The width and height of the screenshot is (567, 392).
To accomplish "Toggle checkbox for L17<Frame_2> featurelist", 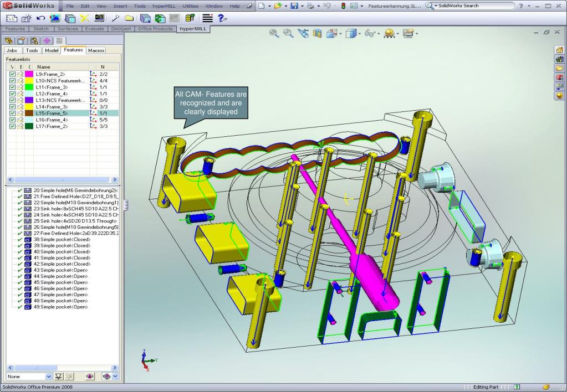I will 12,126.
